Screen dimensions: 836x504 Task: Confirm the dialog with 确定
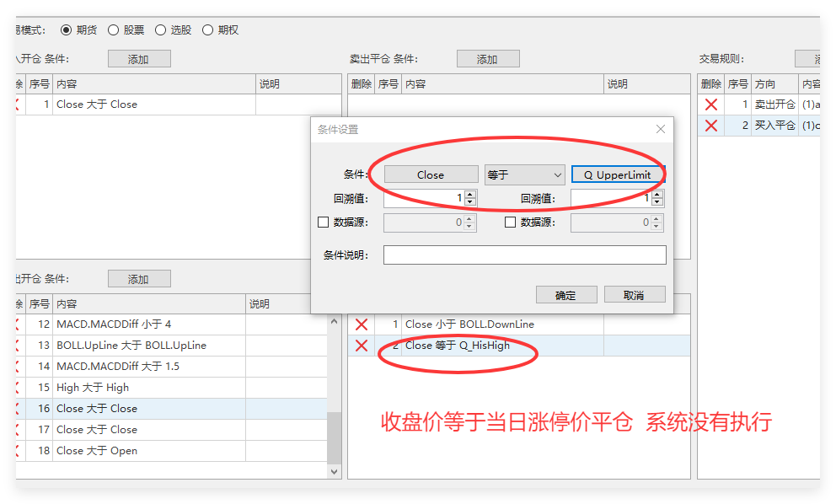(x=565, y=295)
